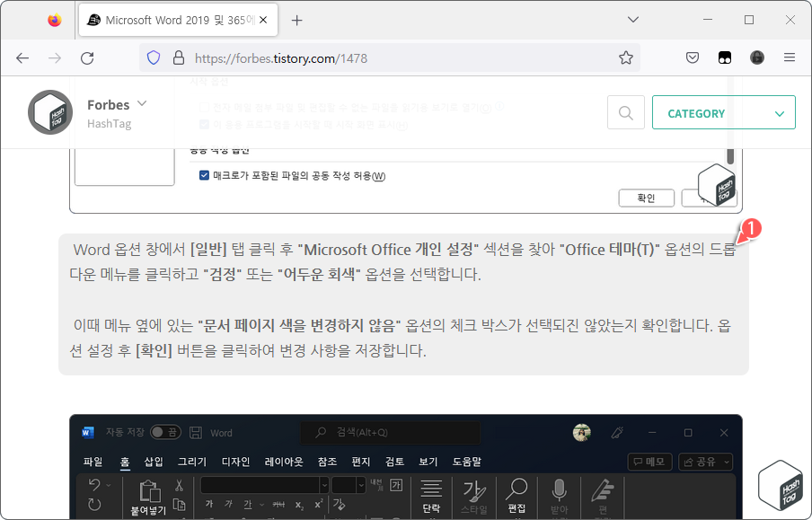The width and height of the screenshot is (812, 520).
Task: Click the 단락 paragraph icon in Word
Action: click(431, 489)
